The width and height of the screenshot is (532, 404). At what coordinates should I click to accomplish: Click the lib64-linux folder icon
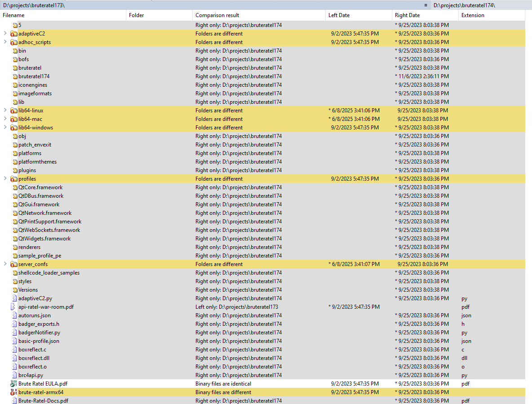pyautogui.click(x=13, y=111)
